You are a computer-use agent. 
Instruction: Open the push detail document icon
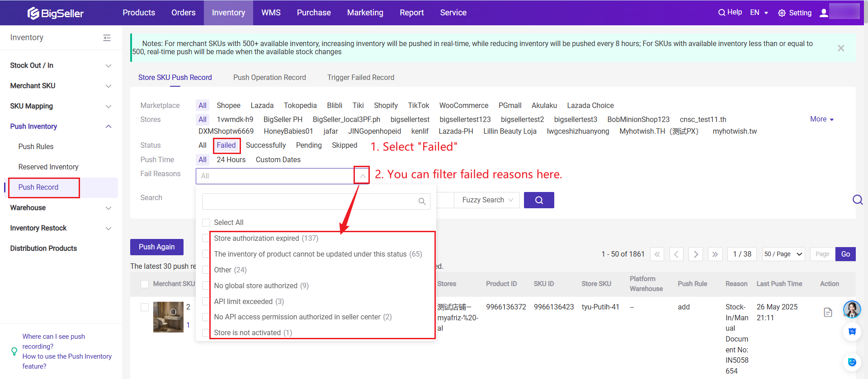(x=828, y=312)
